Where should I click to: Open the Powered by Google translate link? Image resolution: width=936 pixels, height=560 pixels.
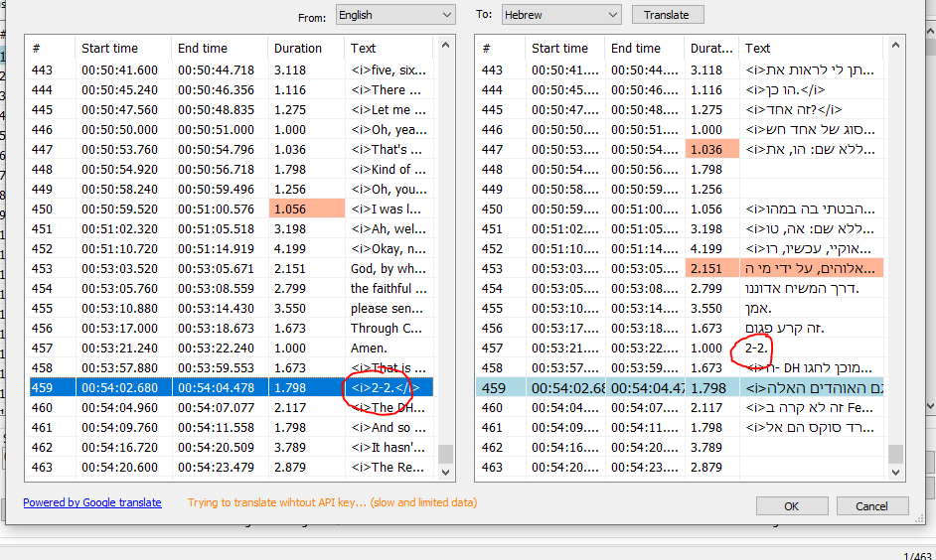pos(92,502)
